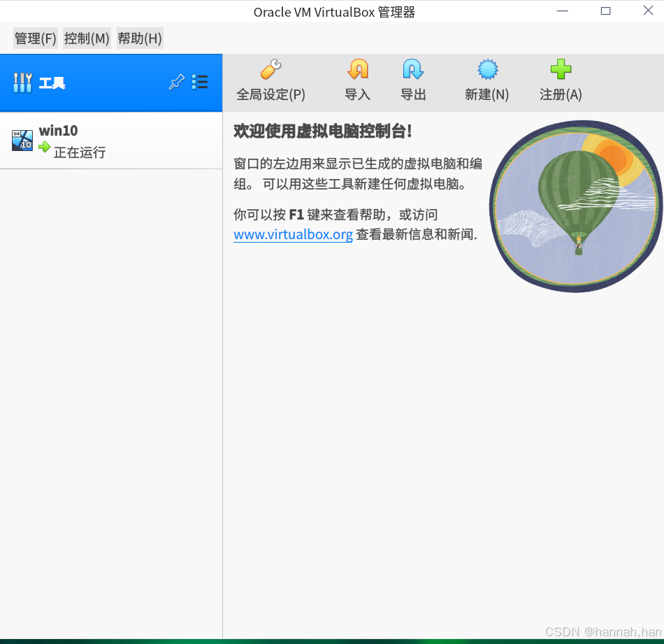Screen dimensions: 664x644
Task: Open the www.virtualbox.org link
Action: pos(293,234)
